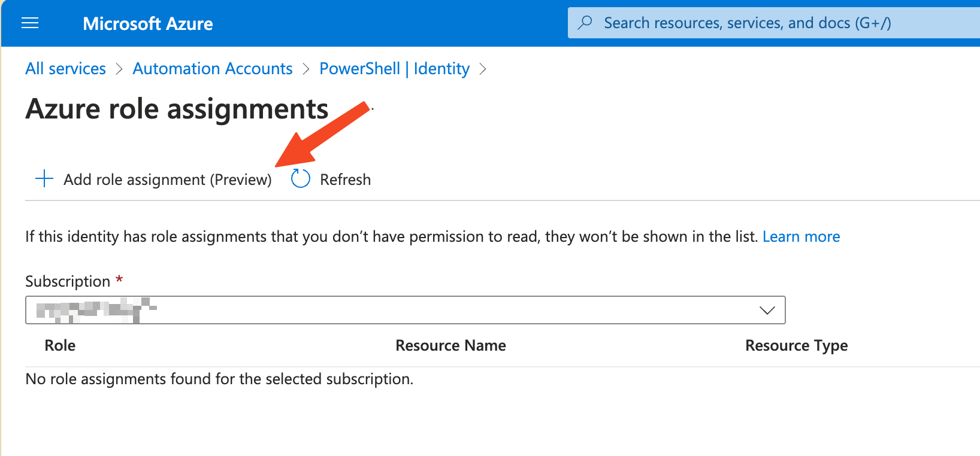The image size is (980, 456).
Task: Open the hamburger portal menu
Action: (30, 23)
